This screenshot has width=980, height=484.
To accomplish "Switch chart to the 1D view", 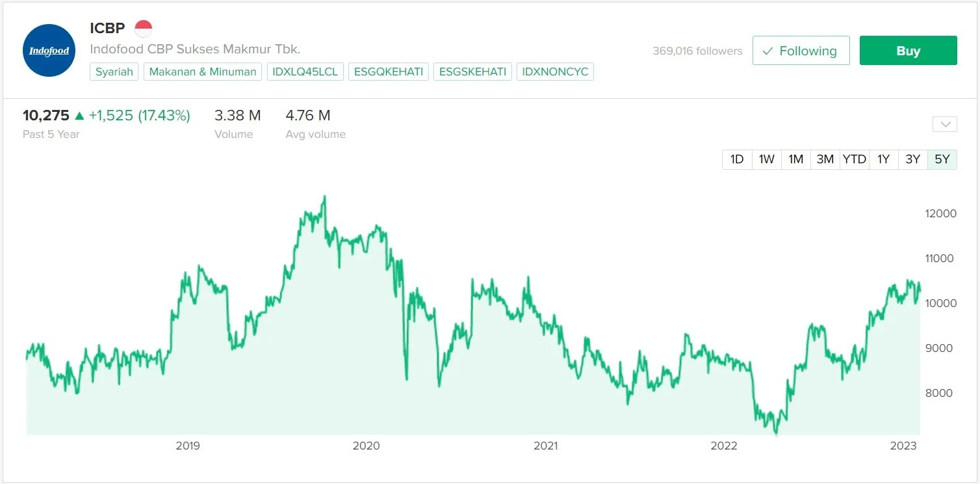I will (736, 159).
